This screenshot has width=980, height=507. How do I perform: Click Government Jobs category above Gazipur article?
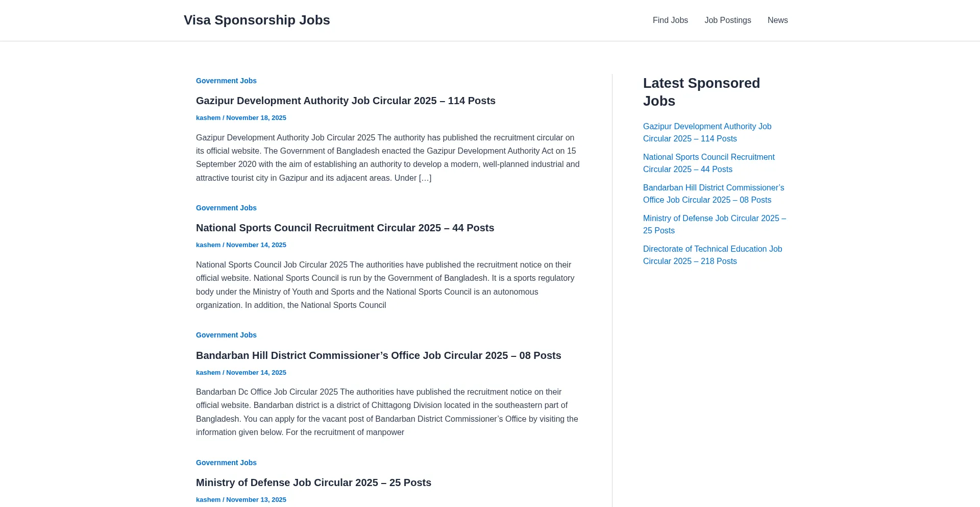226,81
